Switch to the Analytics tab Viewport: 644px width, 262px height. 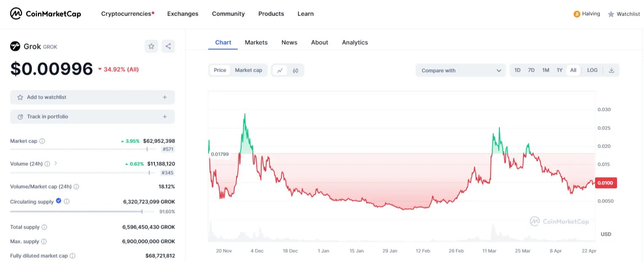(x=355, y=43)
